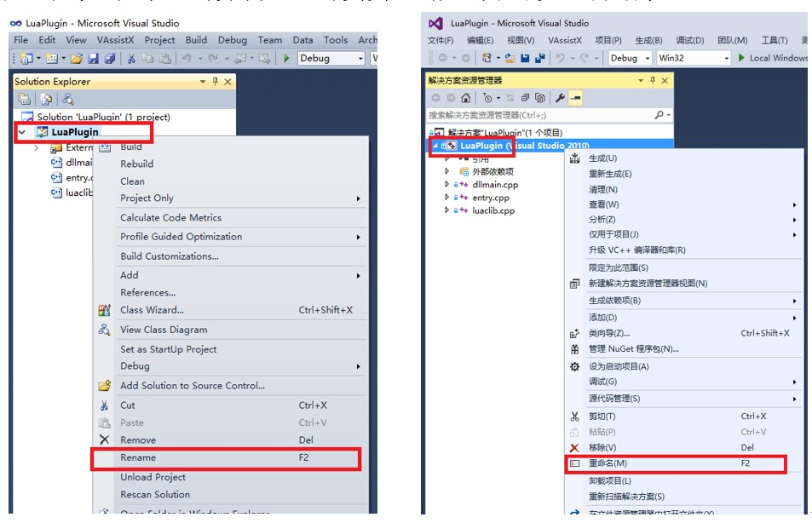Expand External Dependencies node in left tree
Image resolution: width=812 pixels, height=523 pixels.
pos(37,148)
